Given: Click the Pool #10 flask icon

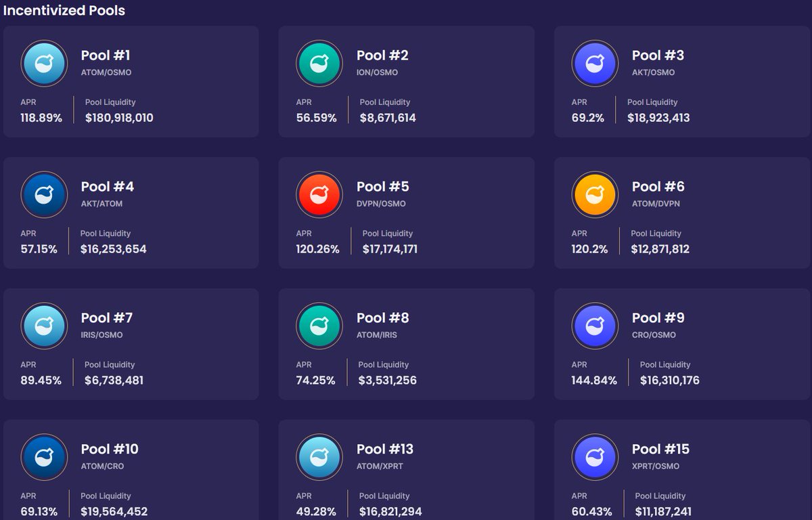Looking at the screenshot, I should point(44,458).
